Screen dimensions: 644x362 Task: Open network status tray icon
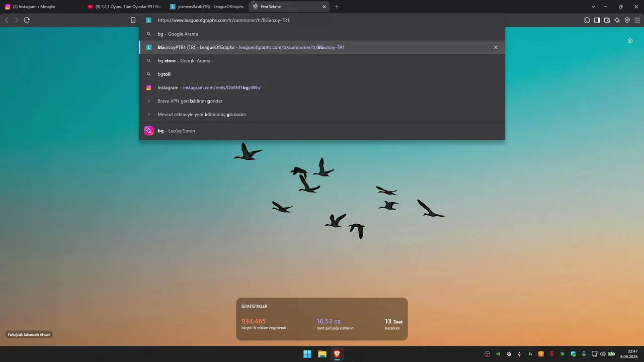point(594,354)
